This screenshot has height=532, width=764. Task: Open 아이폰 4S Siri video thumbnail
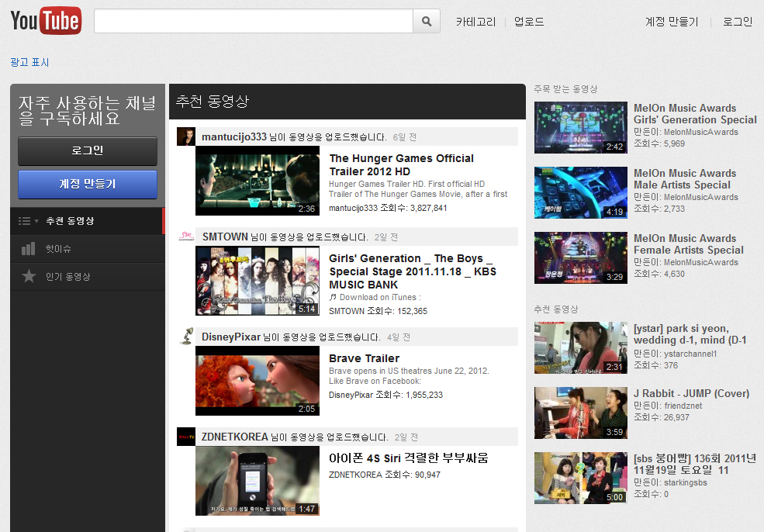click(258, 481)
